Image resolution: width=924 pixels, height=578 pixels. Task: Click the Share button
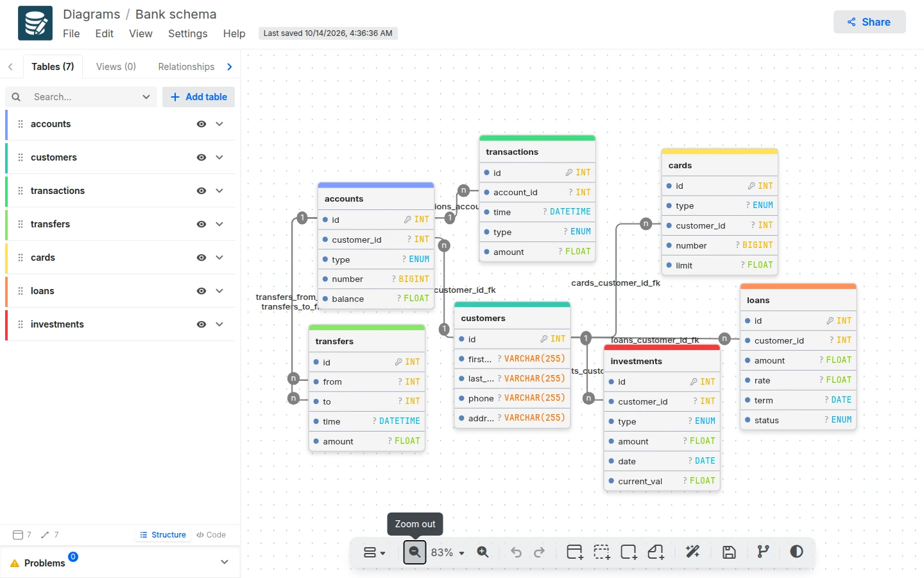(869, 22)
